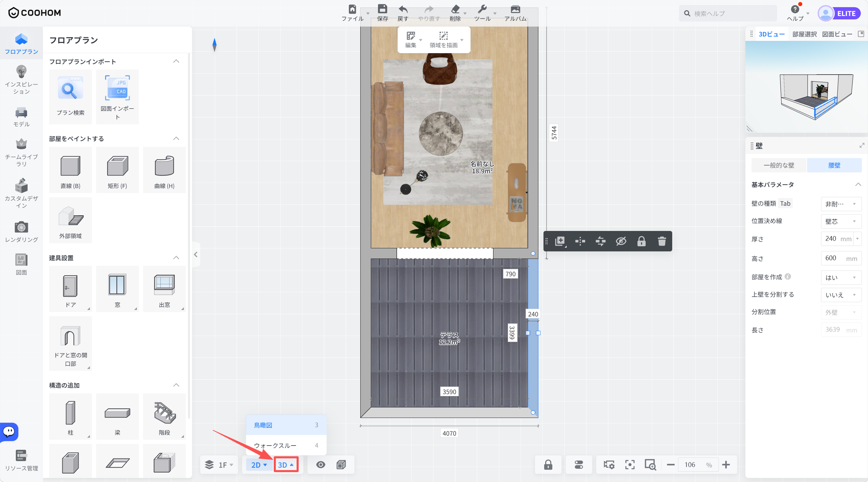Toggle the 2D view mode
The image size is (868, 482).
click(259, 465)
